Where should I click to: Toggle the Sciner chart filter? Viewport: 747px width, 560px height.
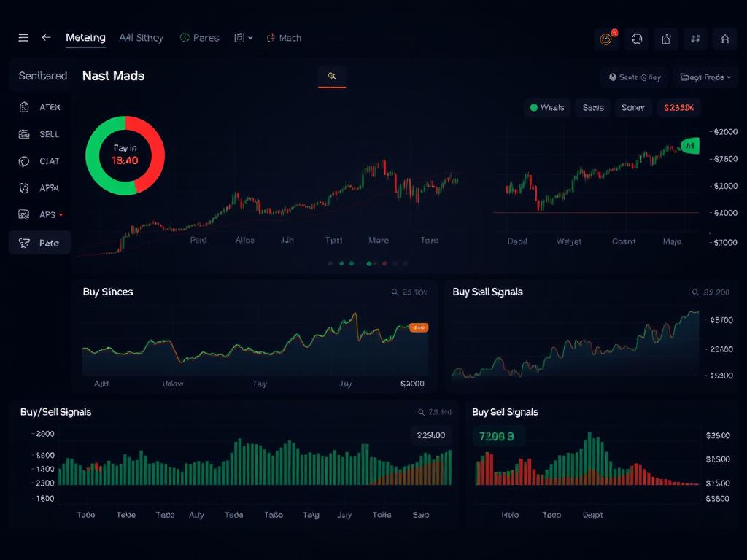(632, 108)
